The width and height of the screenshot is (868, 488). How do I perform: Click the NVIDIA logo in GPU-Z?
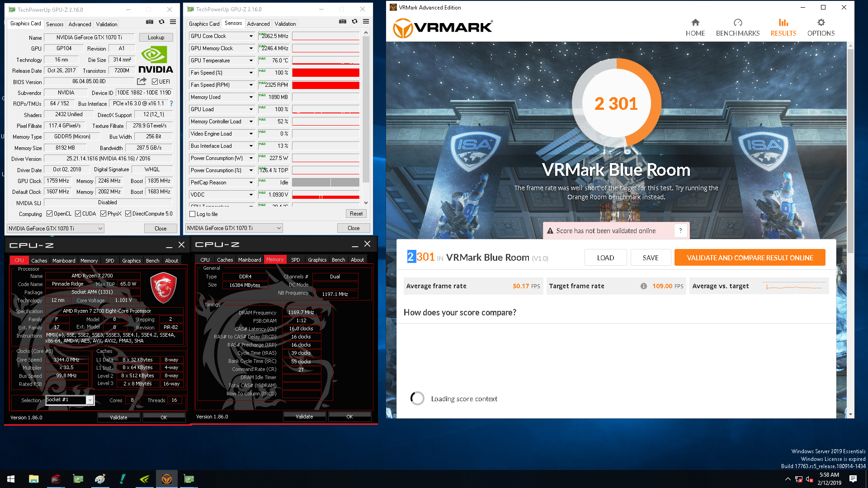coord(156,60)
